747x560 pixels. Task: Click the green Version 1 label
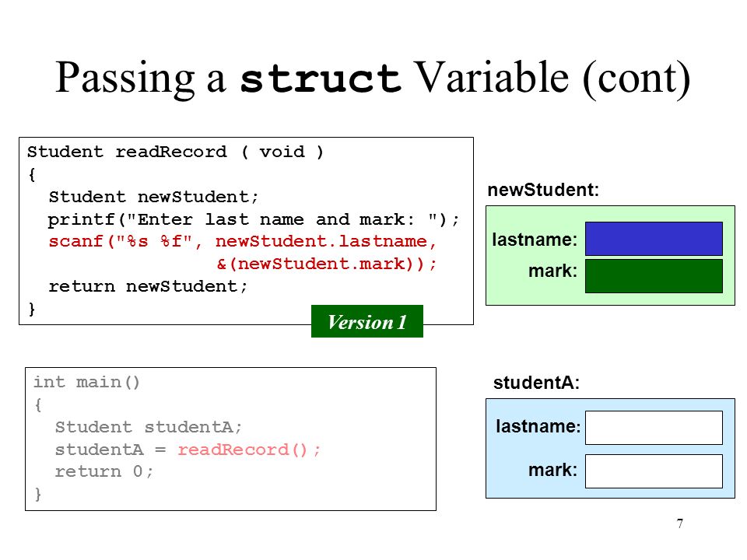[366, 321]
